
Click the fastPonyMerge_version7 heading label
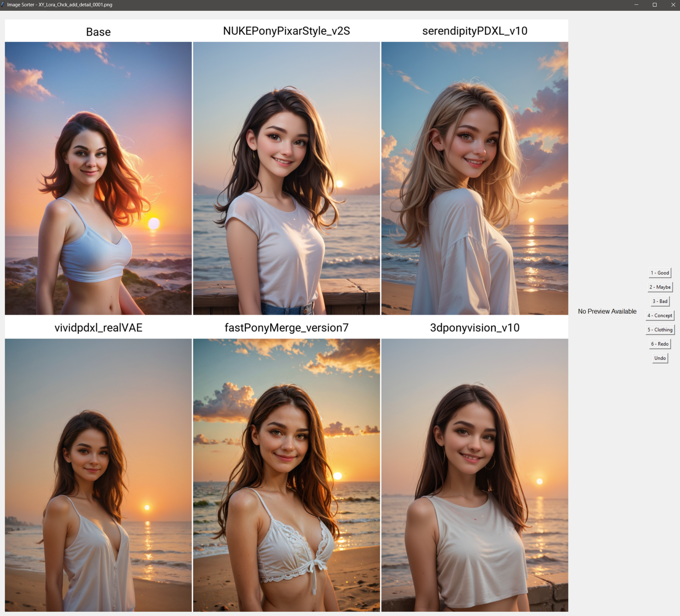(286, 327)
